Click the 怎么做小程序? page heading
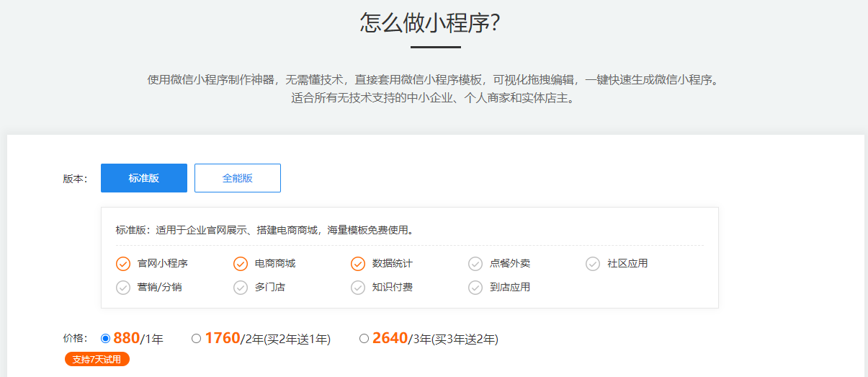The height and width of the screenshot is (377, 868). [430, 23]
